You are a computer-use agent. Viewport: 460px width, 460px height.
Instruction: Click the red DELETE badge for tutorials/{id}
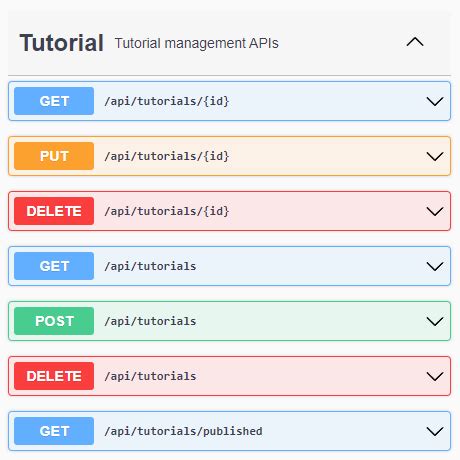54,211
